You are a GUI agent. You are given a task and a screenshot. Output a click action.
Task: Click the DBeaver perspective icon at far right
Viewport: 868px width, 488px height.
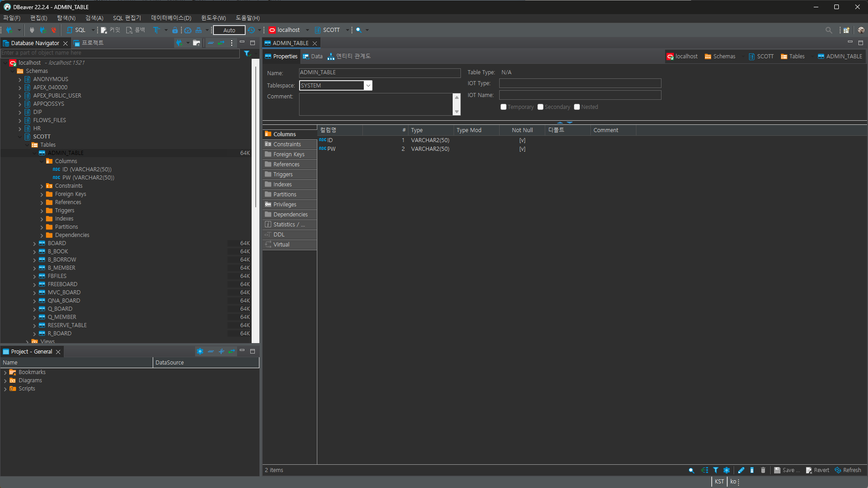point(861,30)
